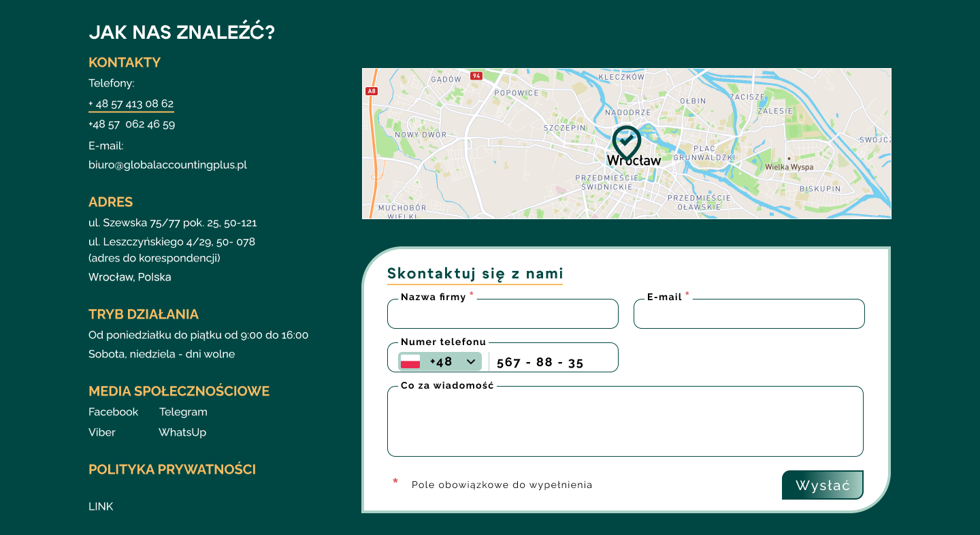Click the PRZEDMIEŚCIE OŁAWSKIE map label

699,202
